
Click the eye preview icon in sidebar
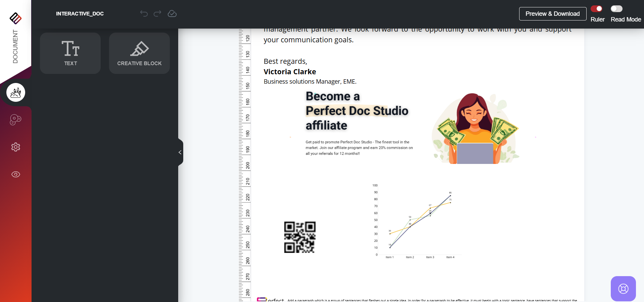click(16, 174)
